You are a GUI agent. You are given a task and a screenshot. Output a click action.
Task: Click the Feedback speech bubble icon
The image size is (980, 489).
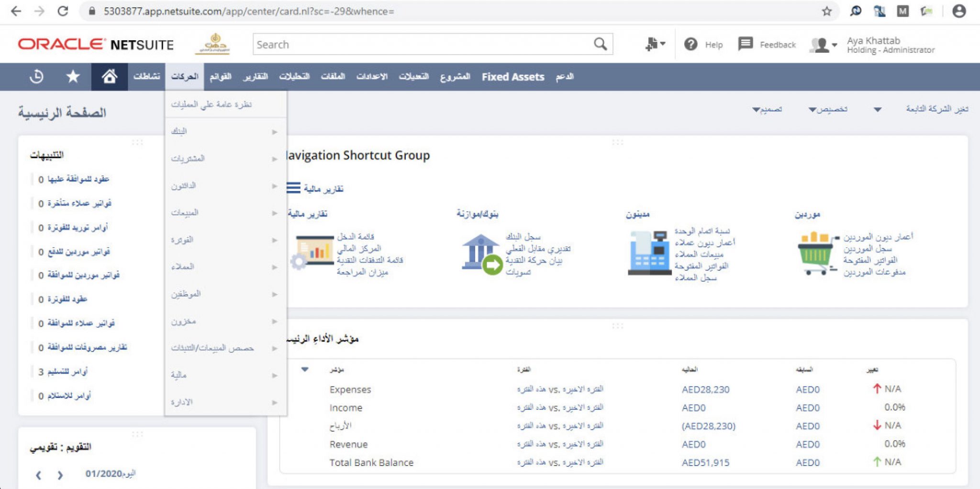click(x=745, y=44)
